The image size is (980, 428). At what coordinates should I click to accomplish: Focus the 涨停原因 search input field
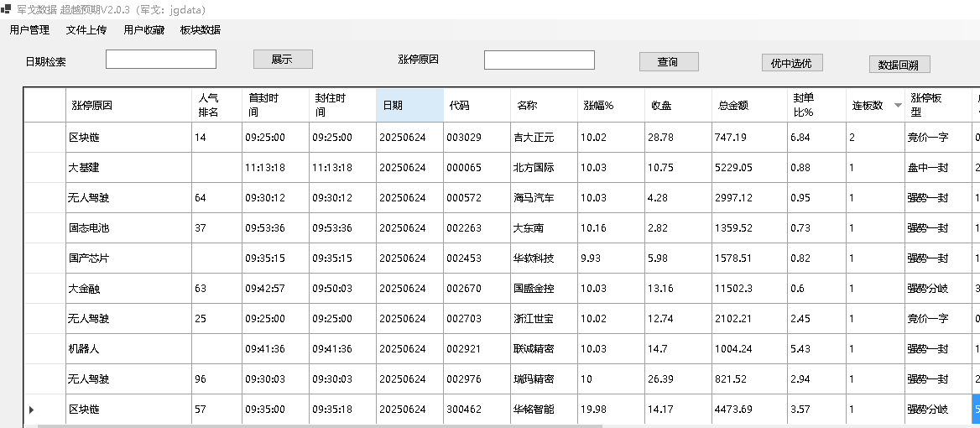(x=539, y=60)
